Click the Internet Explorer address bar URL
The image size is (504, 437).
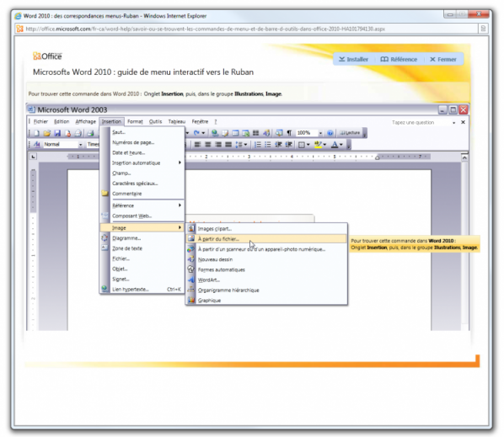point(205,29)
